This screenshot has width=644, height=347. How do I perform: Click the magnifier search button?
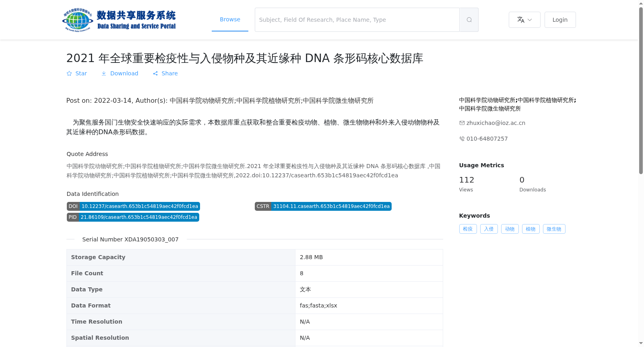point(469,20)
